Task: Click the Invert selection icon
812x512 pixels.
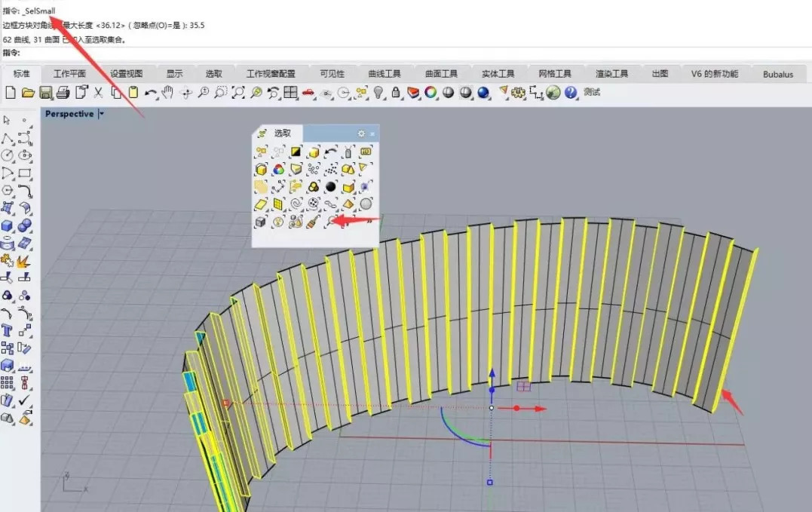Action: [x=296, y=152]
